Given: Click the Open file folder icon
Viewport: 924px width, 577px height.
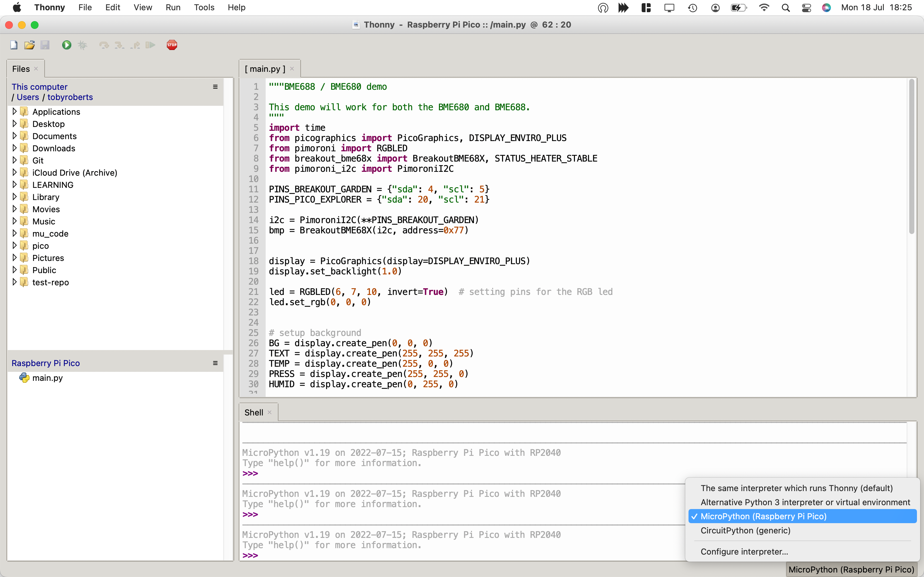Looking at the screenshot, I should tap(30, 45).
